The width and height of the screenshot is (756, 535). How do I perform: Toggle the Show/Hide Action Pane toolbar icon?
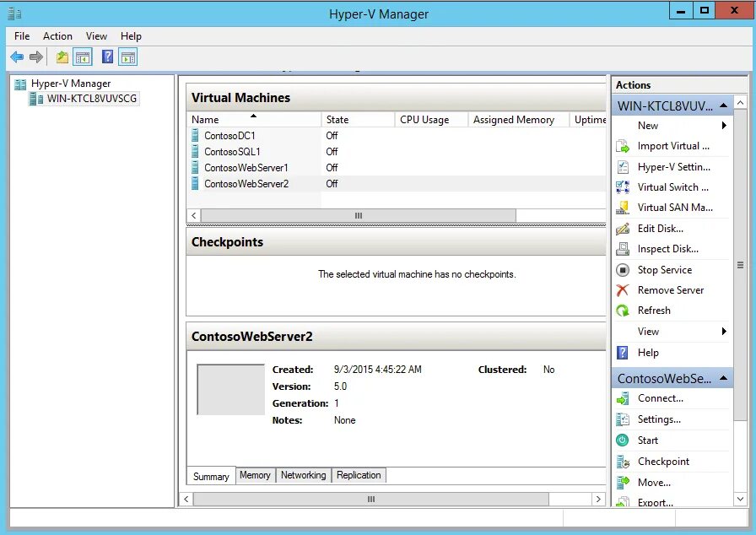pos(128,57)
